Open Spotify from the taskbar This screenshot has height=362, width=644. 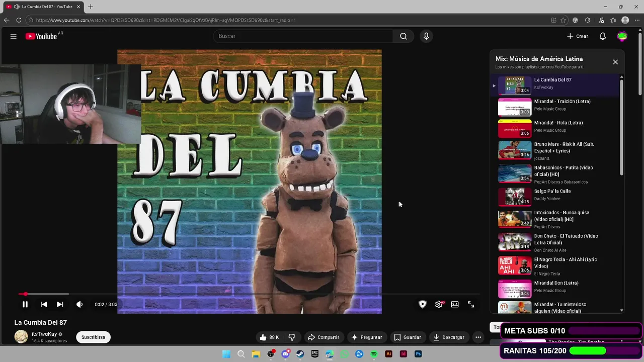374,354
